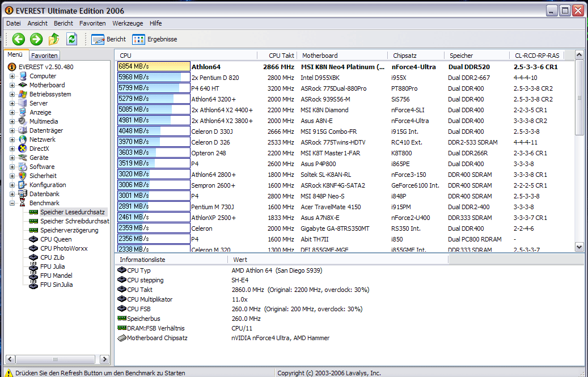Sort by the Speicher column header
The height and width of the screenshot is (377, 588).
point(477,56)
